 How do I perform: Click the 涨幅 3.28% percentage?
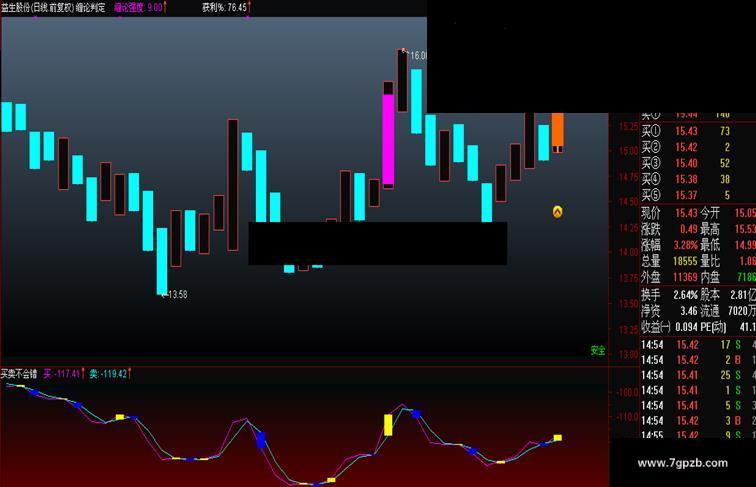click(669, 245)
